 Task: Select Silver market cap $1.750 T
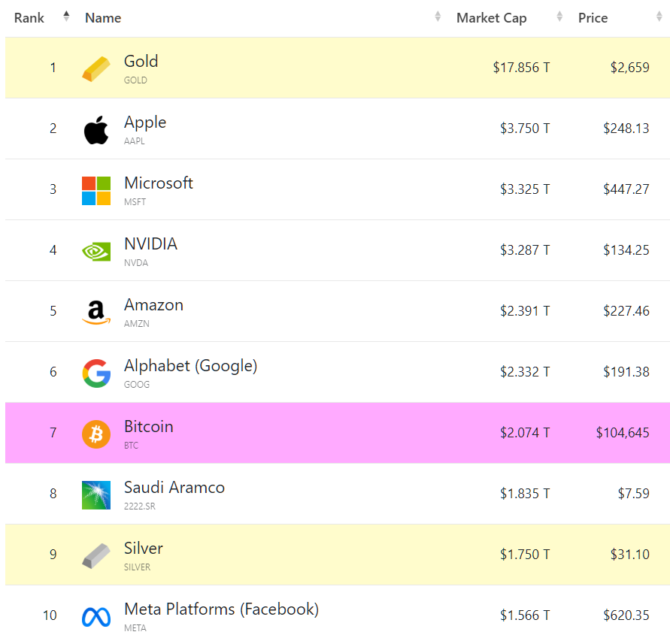525,555
